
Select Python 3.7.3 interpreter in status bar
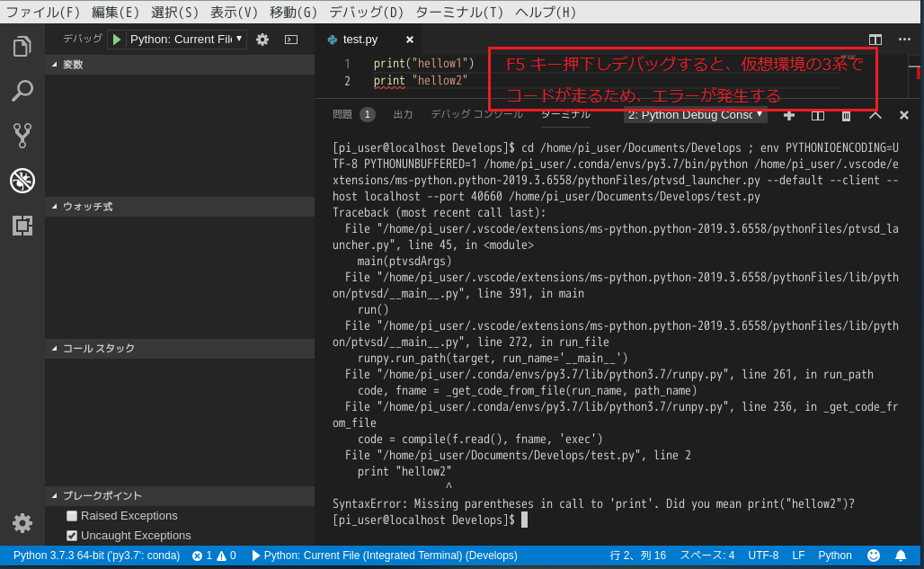coord(97,556)
